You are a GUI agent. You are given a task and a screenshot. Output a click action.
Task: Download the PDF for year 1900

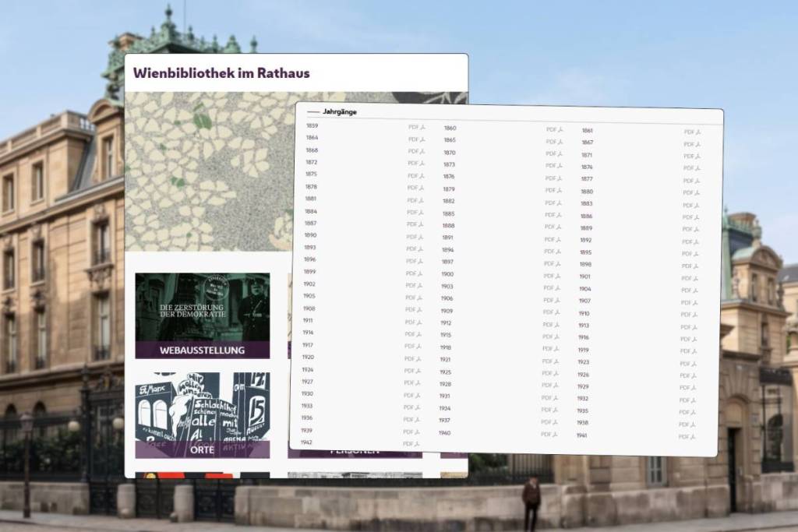click(x=553, y=276)
